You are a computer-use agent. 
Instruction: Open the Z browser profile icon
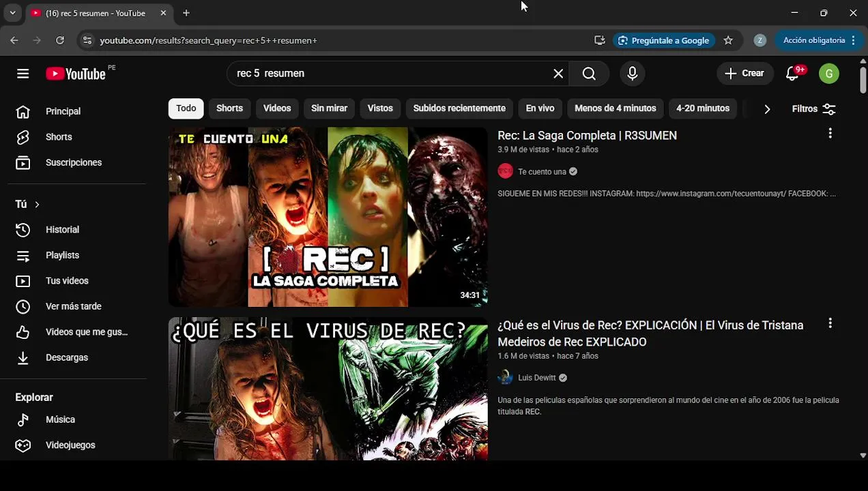click(x=759, y=40)
